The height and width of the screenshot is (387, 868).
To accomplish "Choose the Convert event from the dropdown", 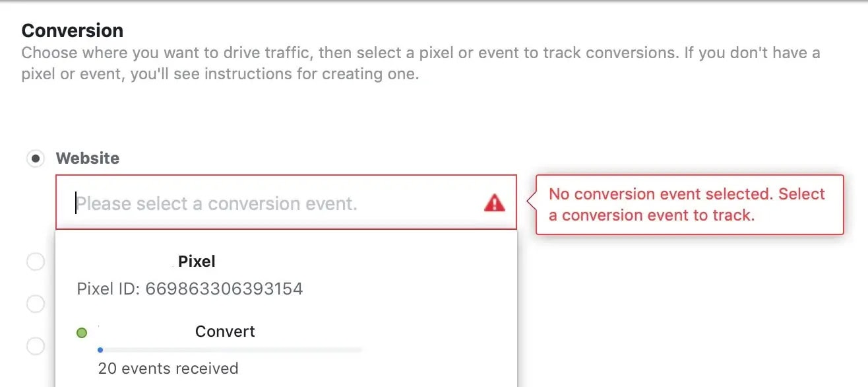I will 225,332.
